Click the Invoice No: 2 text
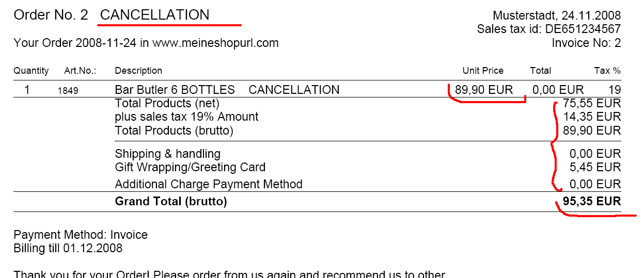 pyautogui.click(x=586, y=43)
